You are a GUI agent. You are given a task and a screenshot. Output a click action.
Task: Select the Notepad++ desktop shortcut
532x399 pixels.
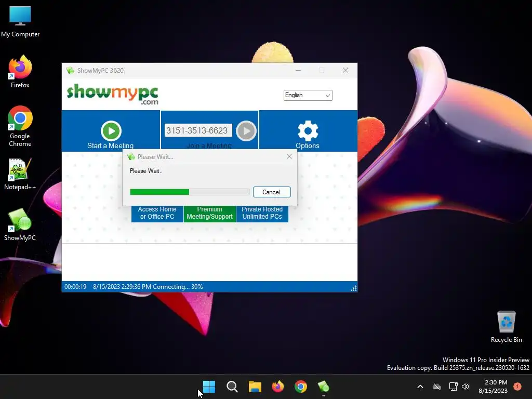click(x=20, y=174)
